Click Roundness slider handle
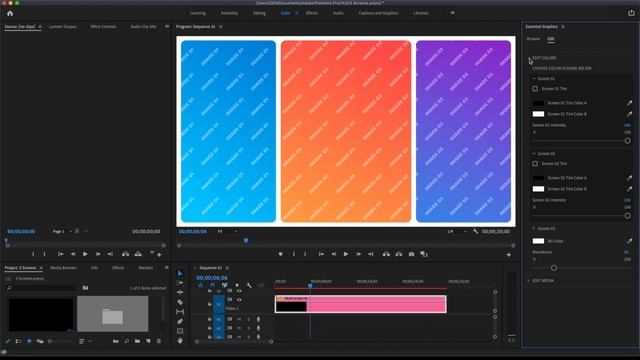Viewport: 640px width, 360px height. (554, 268)
